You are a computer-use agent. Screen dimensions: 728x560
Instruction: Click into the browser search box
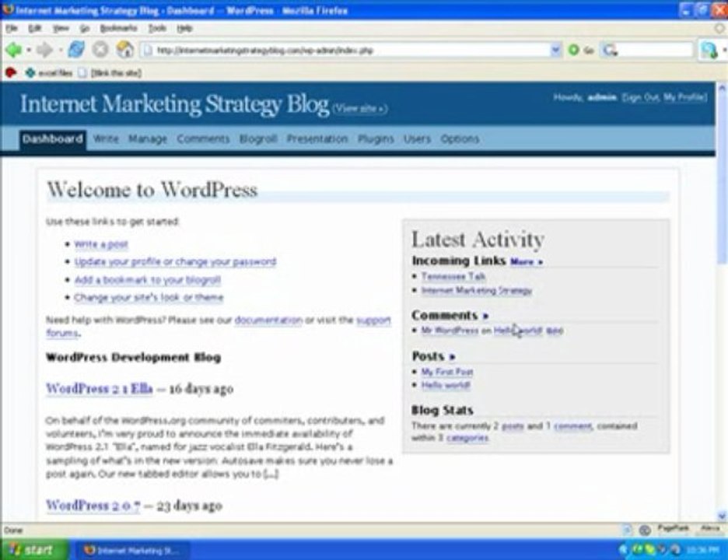tap(655, 50)
